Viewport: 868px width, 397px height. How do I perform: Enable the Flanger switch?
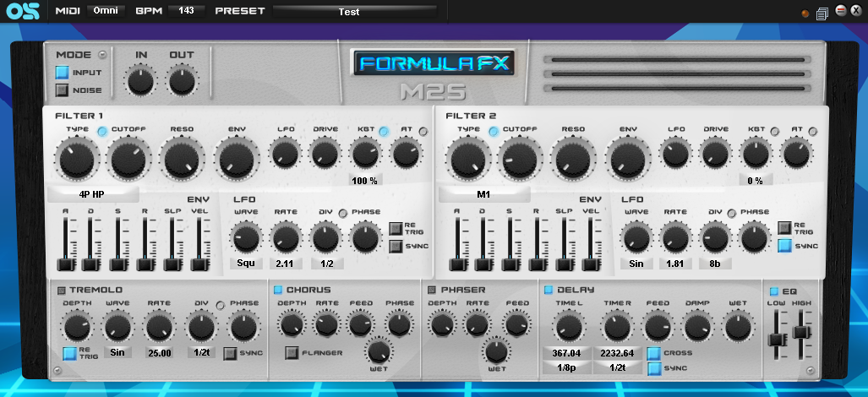292,353
